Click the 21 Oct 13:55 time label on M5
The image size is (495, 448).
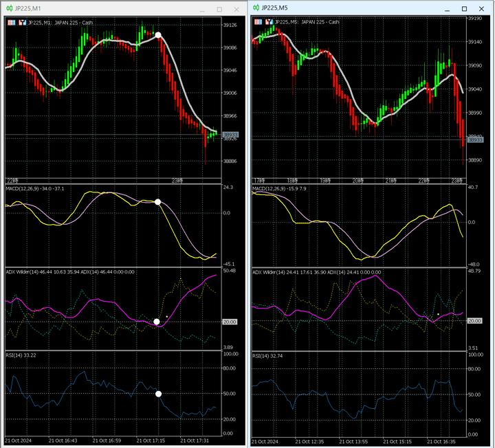(x=351, y=440)
